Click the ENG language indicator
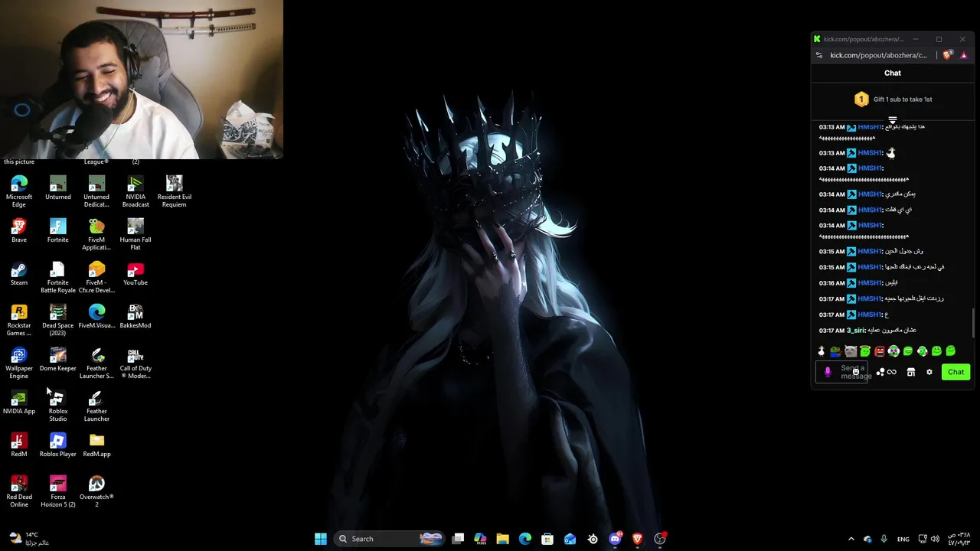 [903, 539]
